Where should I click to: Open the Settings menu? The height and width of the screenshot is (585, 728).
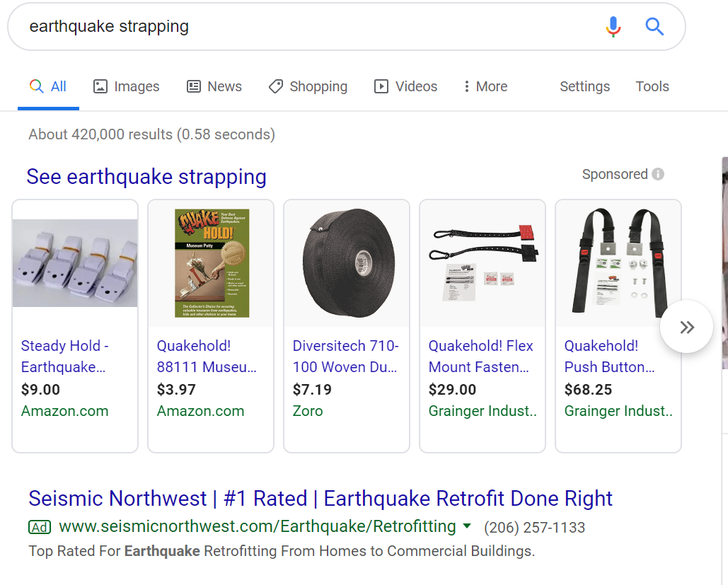click(x=584, y=86)
